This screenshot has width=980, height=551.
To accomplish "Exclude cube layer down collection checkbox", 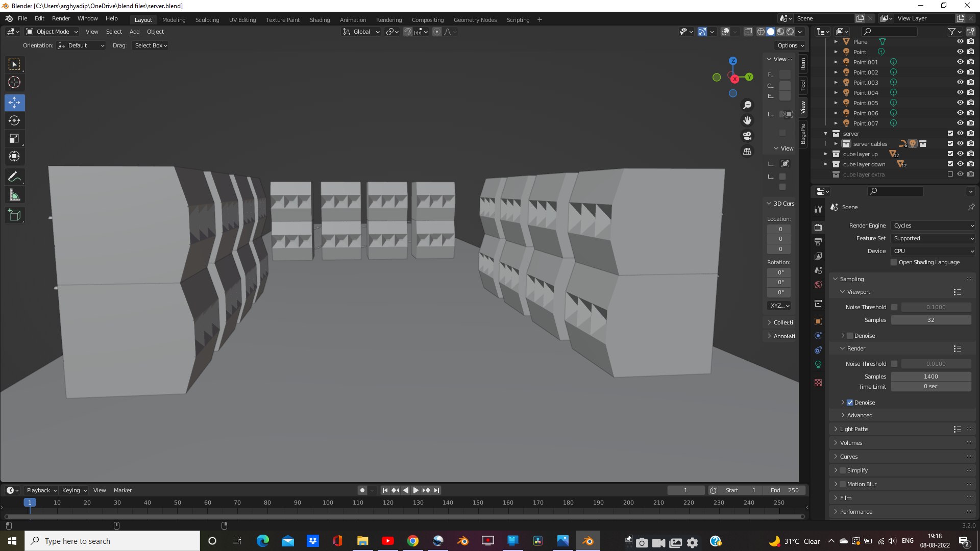I will tap(950, 164).
